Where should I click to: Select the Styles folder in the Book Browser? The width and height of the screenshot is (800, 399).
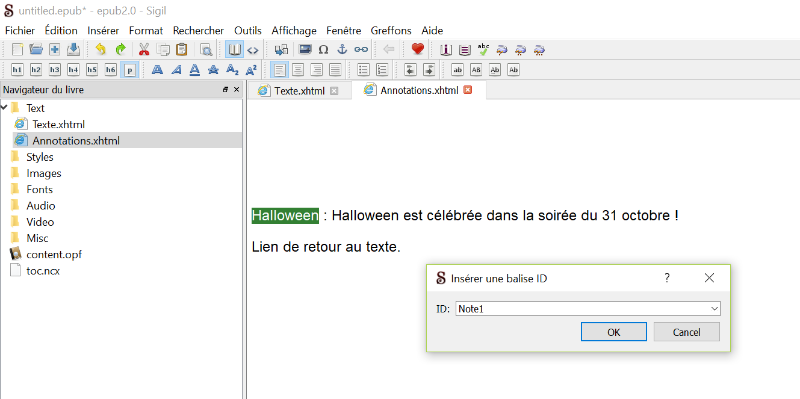tap(40, 157)
